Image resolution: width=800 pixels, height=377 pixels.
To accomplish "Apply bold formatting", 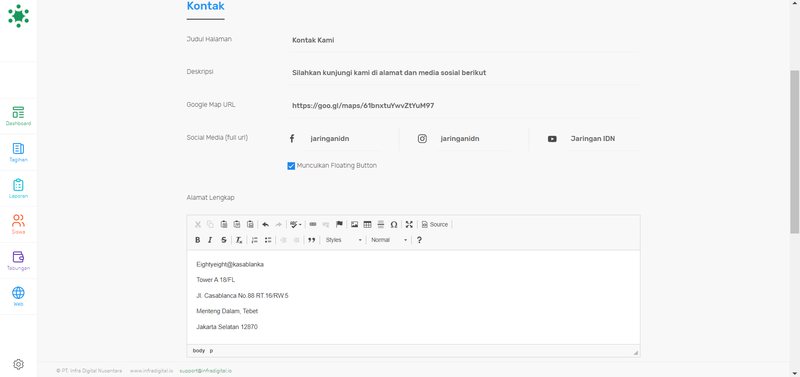I will tap(197, 240).
